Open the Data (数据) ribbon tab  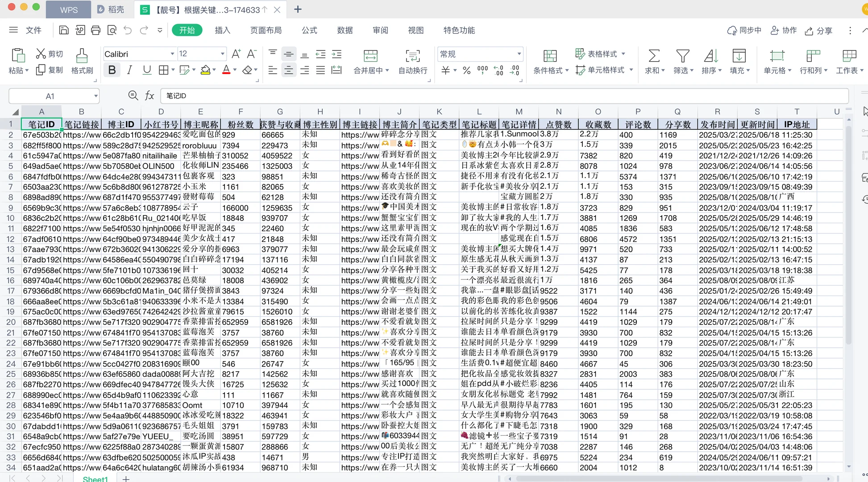tap(345, 30)
